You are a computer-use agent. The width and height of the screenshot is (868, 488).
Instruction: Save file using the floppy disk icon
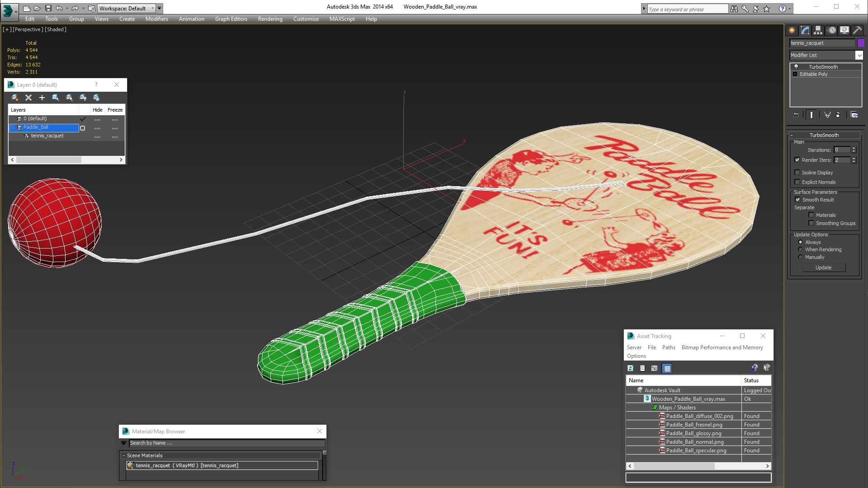pyautogui.click(x=48, y=8)
